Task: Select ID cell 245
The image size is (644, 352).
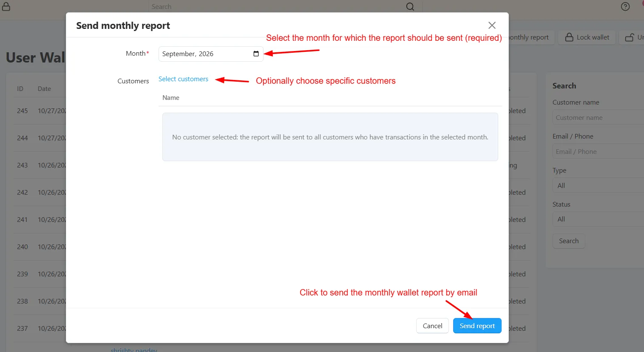Action: (x=23, y=111)
